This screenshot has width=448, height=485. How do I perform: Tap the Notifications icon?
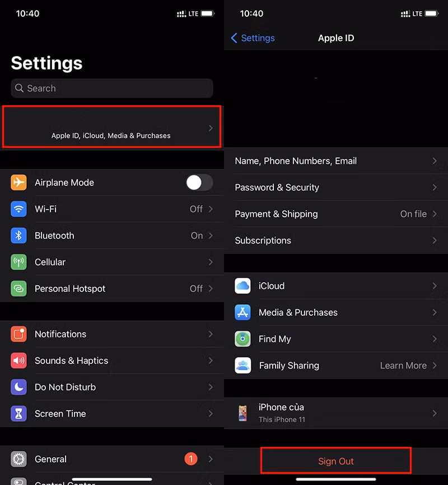coord(18,334)
